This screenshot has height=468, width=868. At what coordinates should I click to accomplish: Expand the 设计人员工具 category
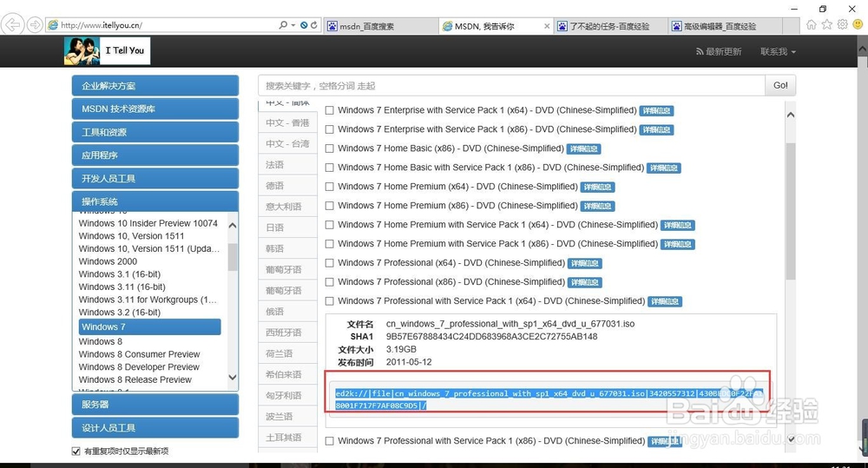pyautogui.click(x=155, y=427)
